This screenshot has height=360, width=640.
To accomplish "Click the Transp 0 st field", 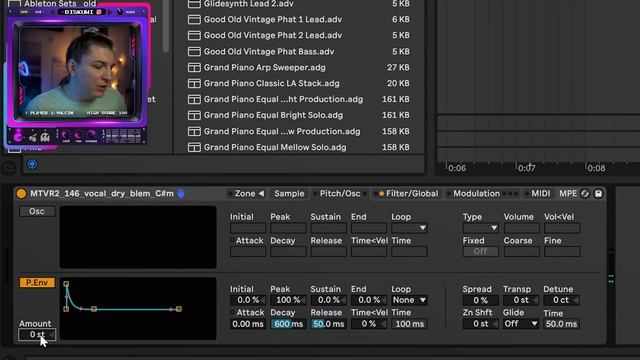I will [x=521, y=300].
